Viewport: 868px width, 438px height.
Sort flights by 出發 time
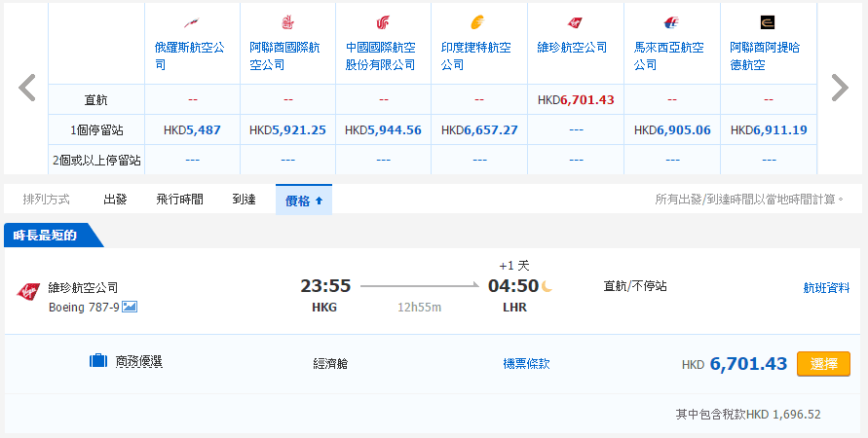[x=115, y=200]
